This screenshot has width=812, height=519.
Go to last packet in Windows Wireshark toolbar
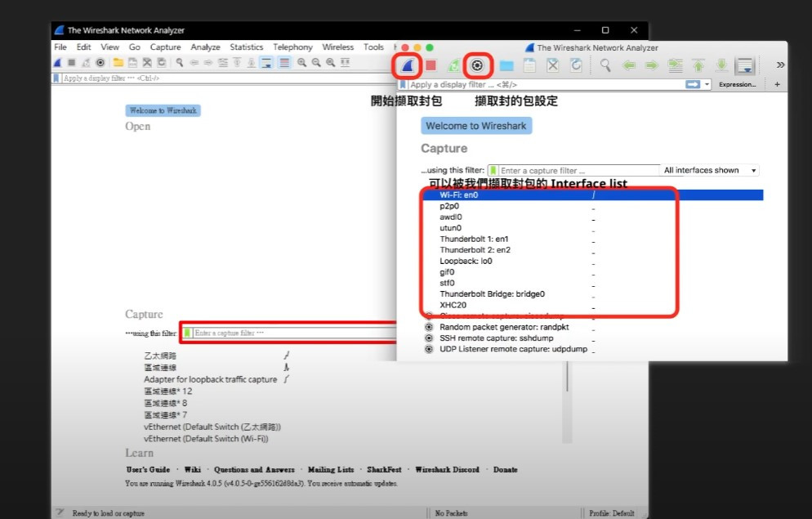pos(251,63)
